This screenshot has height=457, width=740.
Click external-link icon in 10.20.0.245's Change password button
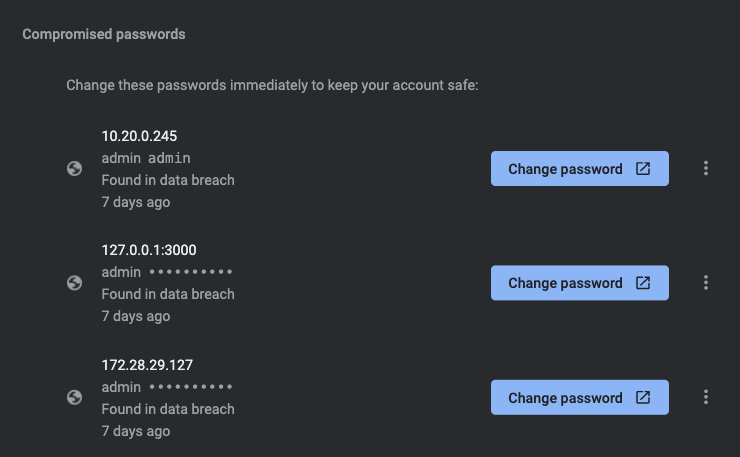point(643,169)
